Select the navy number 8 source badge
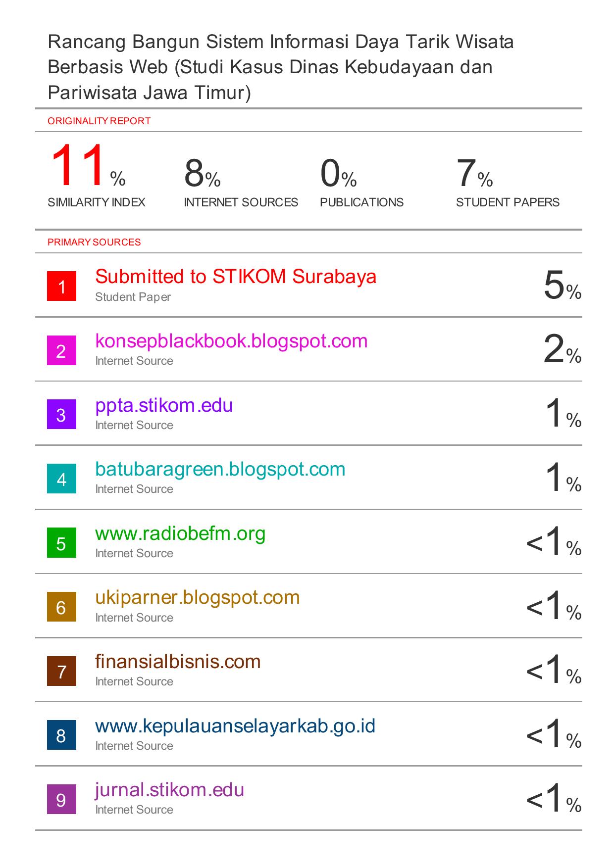 point(61,735)
